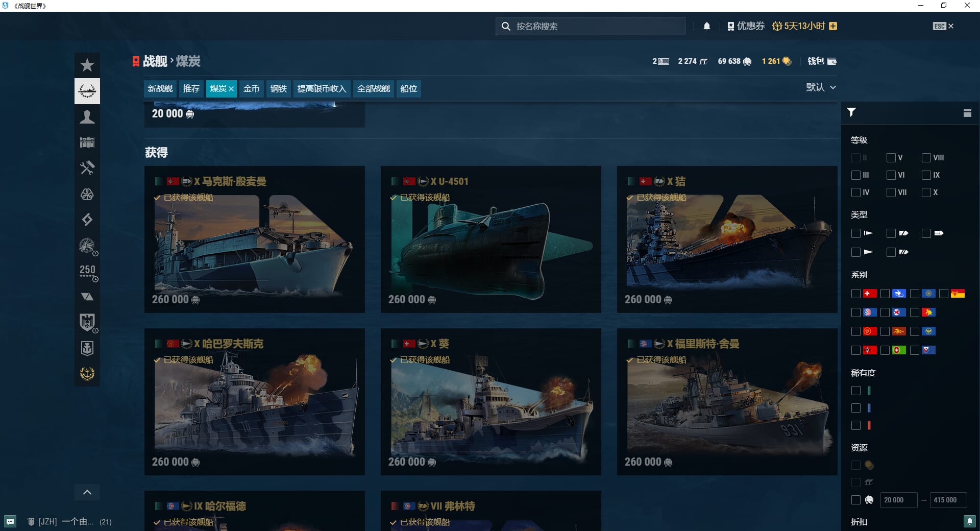Click the crossed tools sidebar icon
The width and height of the screenshot is (980, 531).
coord(87,168)
